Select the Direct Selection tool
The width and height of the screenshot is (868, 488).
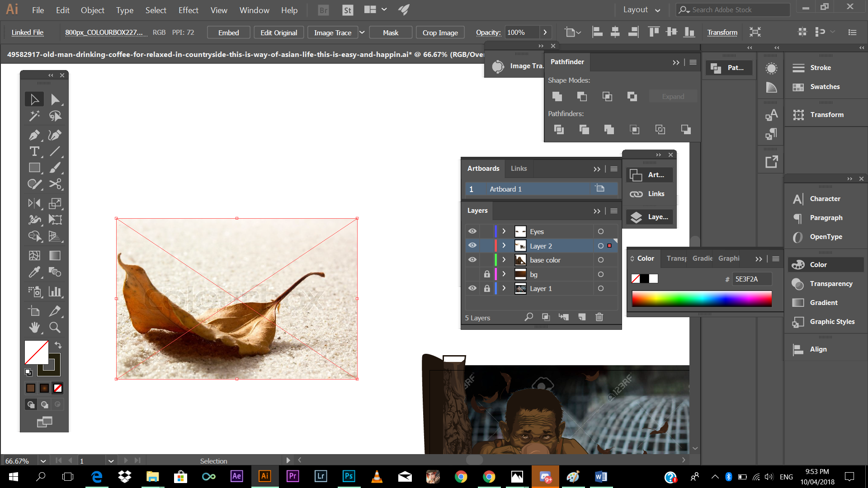click(55, 99)
